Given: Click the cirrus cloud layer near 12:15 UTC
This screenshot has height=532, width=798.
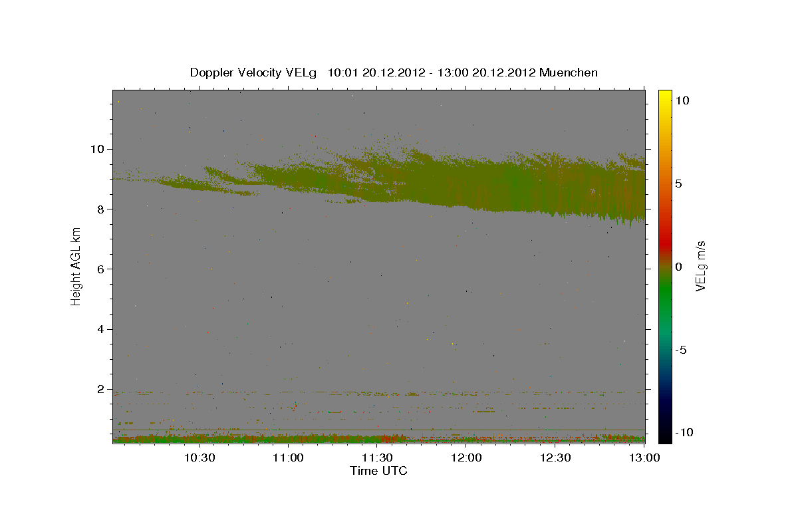Looking at the screenshot, I should point(512,186).
